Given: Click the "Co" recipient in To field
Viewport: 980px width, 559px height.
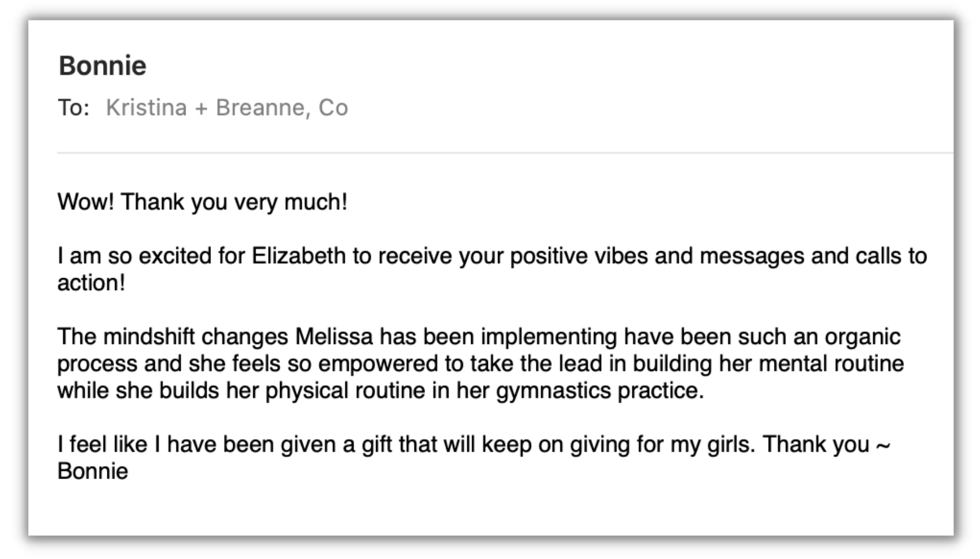Looking at the screenshot, I should (x=333, y=108).
